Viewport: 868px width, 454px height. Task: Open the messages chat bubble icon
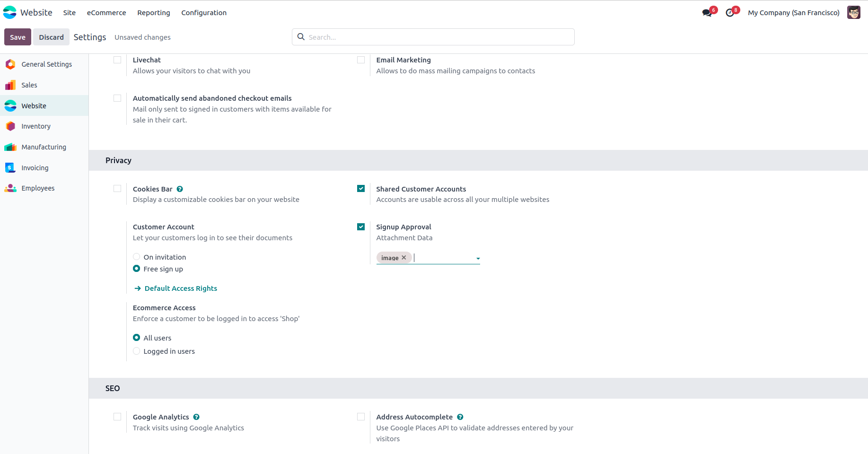pos(707,13)
